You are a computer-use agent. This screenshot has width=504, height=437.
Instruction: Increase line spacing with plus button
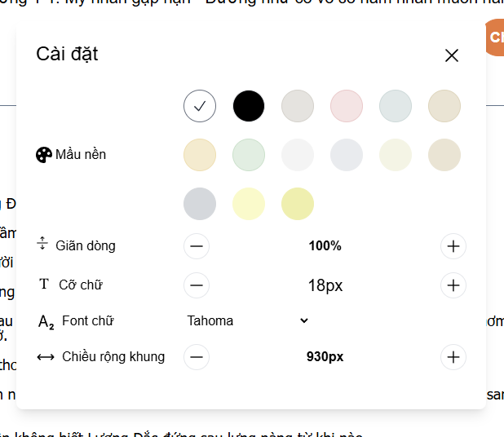tap(453, 246)
